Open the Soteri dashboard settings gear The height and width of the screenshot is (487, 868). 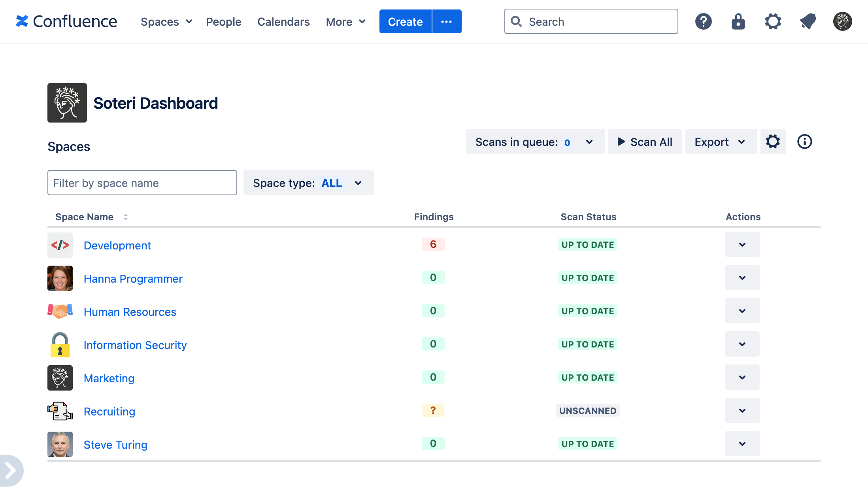(x=773, y=142)
